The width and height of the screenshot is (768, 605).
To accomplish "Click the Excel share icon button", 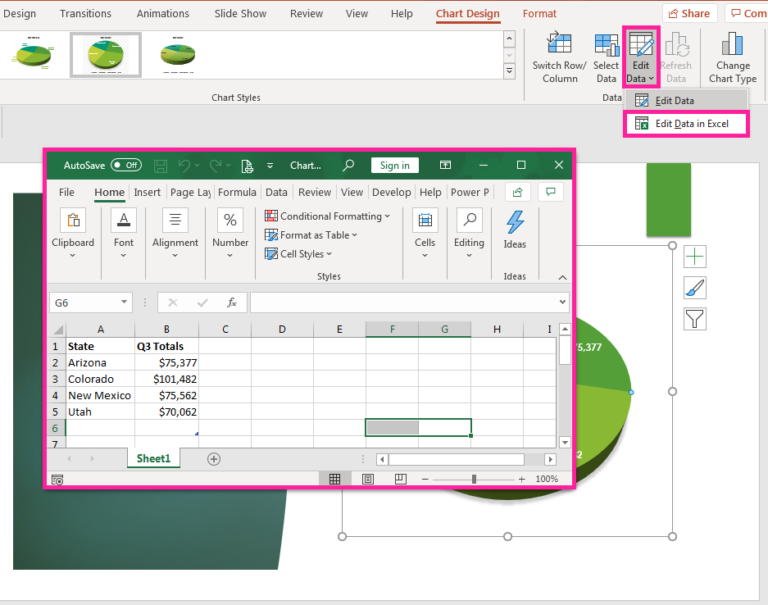I will pos(518,192).
